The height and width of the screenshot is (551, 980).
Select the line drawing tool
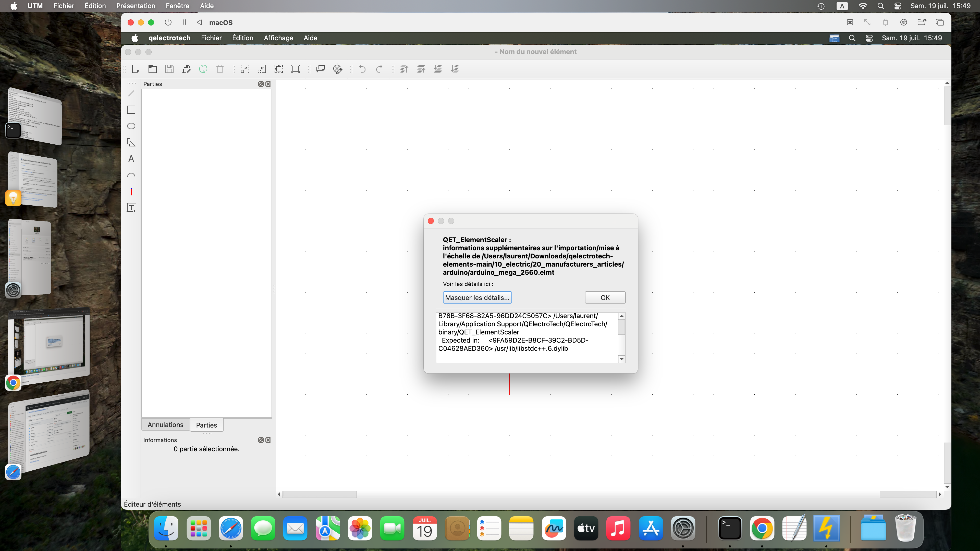(131, 94)
